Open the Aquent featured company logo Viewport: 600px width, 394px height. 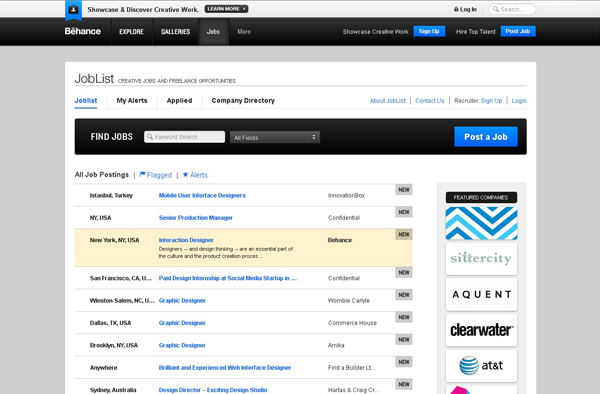pos(481,295)
